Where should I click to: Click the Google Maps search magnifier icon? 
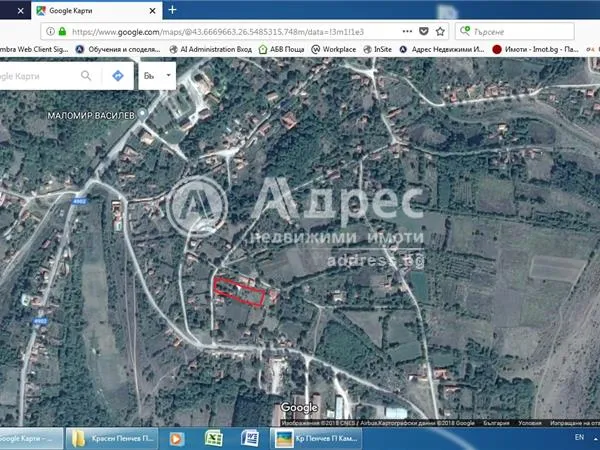(x=86, y=76)
